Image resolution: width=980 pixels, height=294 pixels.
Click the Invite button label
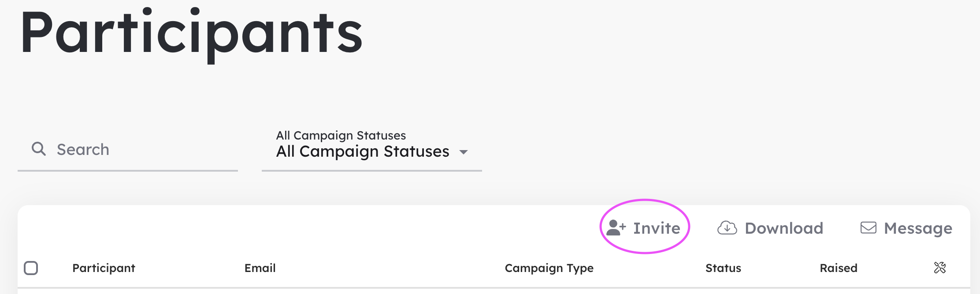[x=657, y=228]
